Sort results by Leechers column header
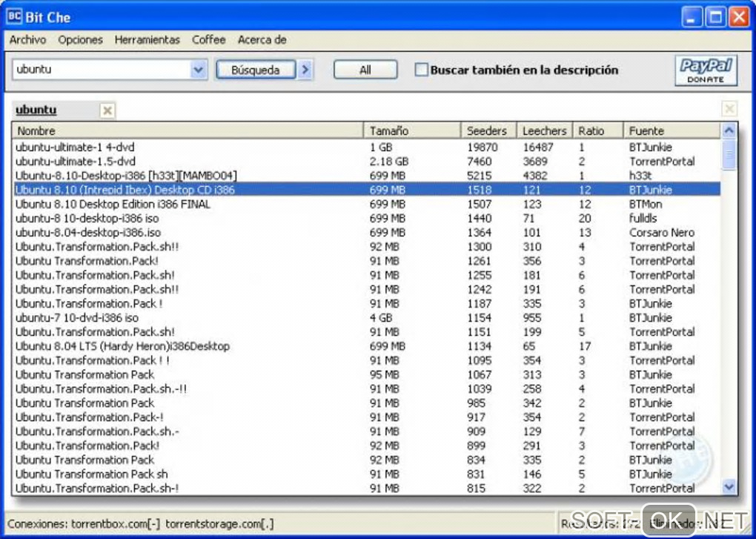Image resolution: width=756 pixels, height=539 pixels. (544, 130)
